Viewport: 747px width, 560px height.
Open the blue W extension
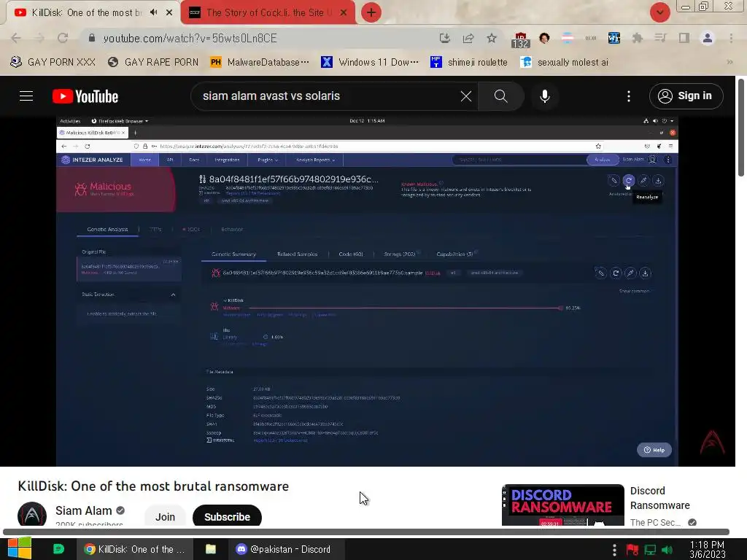614,38
